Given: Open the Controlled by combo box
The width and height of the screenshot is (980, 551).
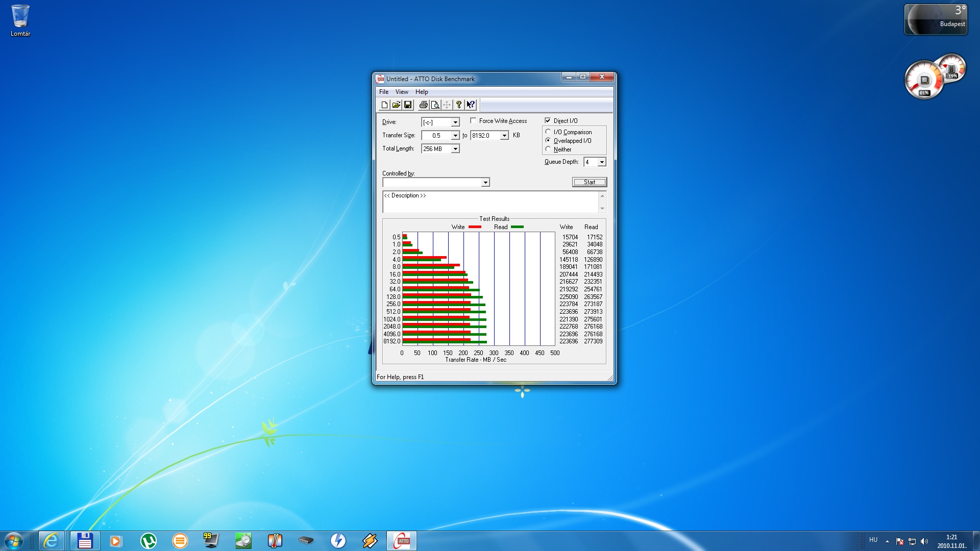Looking at the screenshot, I should (x=485, y=183).
